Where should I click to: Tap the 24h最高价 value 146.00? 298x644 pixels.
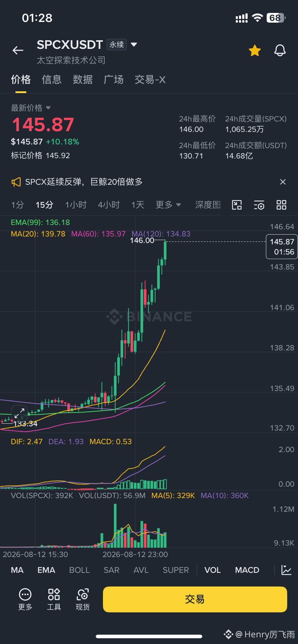[x=191, y=129]
